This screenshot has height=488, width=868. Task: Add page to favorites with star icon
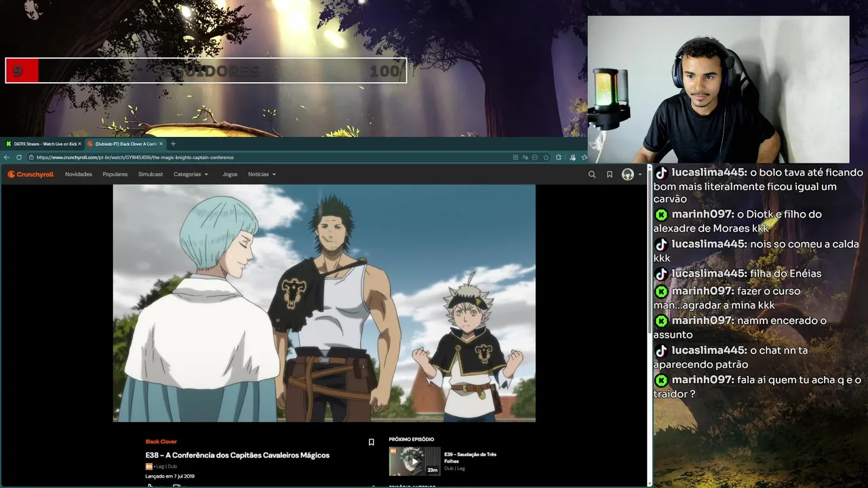[546, 157]
